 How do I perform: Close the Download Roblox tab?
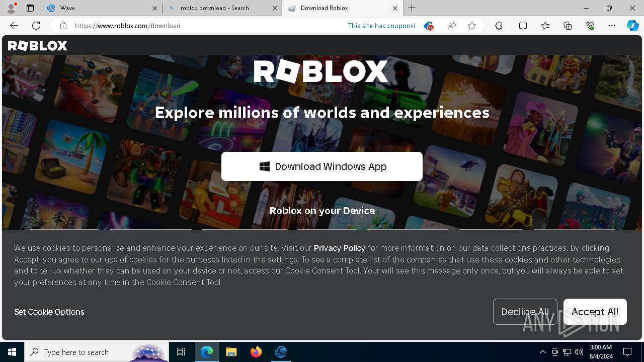click(x=395, y=8)
